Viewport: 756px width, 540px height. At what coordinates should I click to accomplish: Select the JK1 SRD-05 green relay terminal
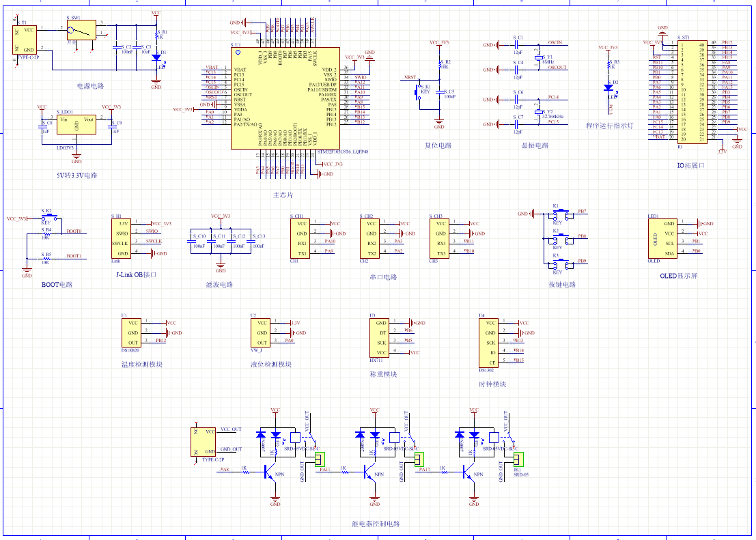point(518,459)
